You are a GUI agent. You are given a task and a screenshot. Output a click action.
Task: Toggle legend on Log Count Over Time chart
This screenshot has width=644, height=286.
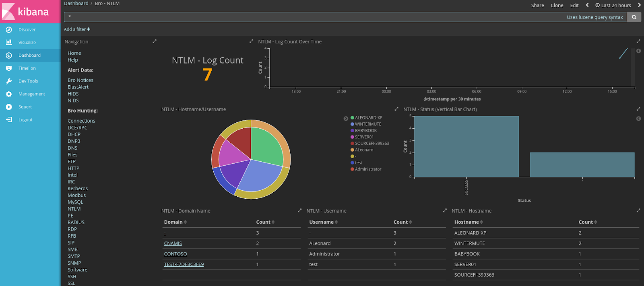pos(638,51)
